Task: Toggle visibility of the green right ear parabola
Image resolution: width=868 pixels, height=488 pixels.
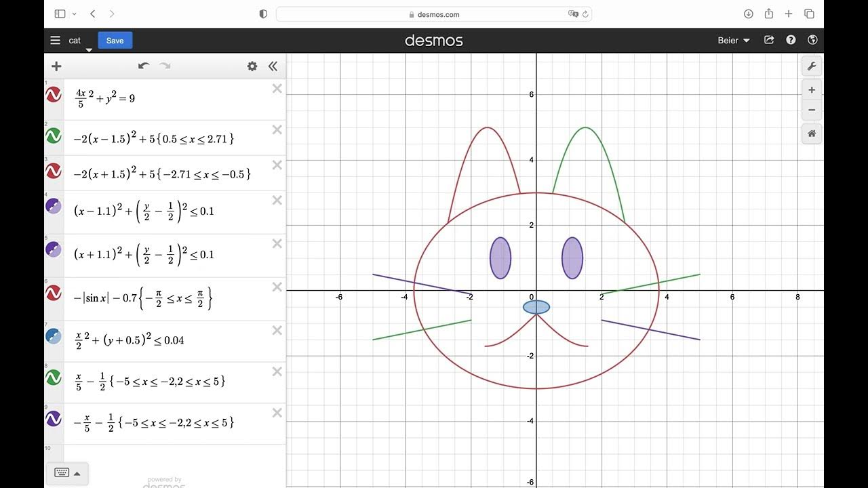Action: tap(54, 136)
